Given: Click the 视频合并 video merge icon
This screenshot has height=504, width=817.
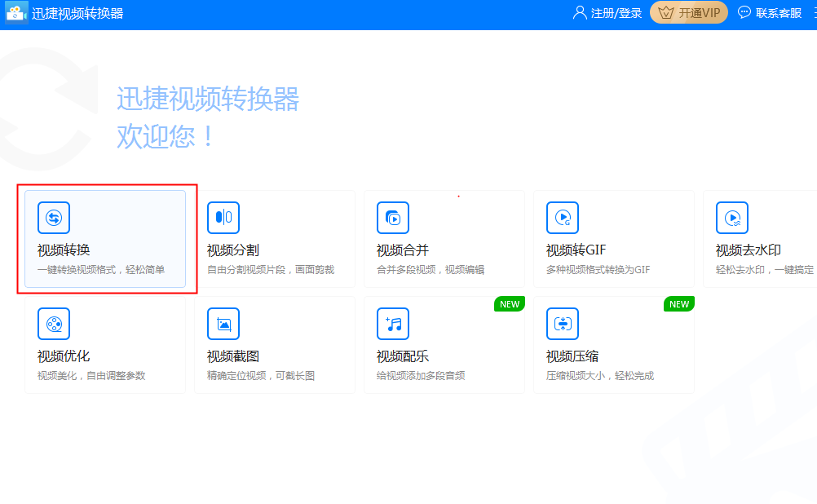Looking at the screenshot, I should point(392,217).
